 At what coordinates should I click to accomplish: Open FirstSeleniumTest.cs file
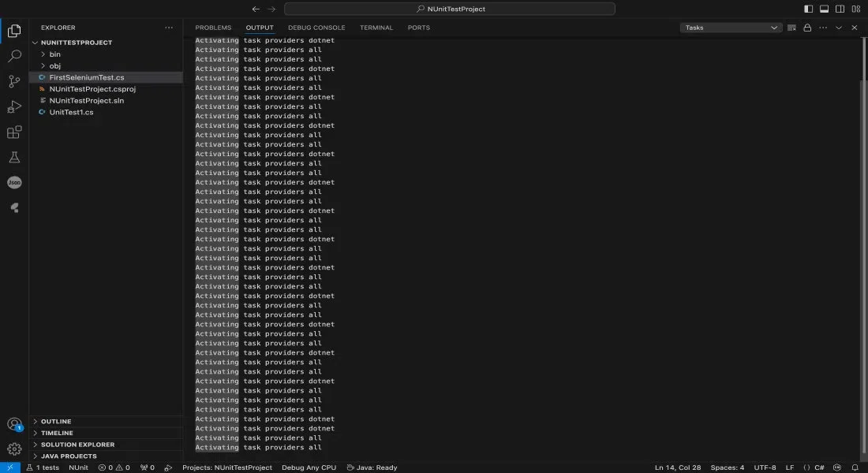106,77
